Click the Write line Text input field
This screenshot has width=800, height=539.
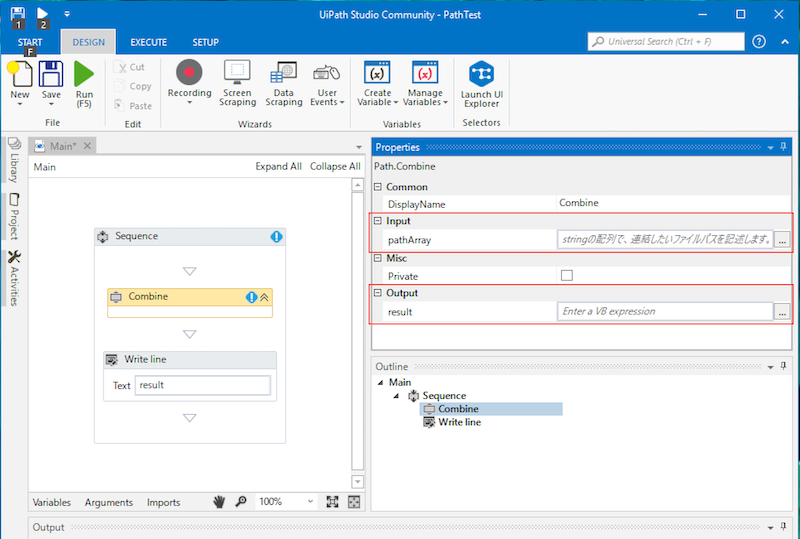click(x=203, y=385)
